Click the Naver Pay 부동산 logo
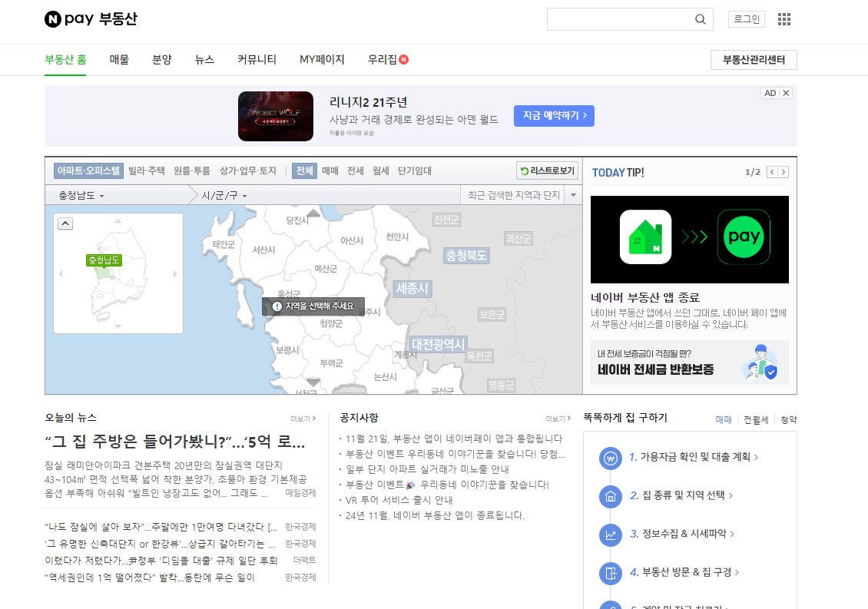 91,19
